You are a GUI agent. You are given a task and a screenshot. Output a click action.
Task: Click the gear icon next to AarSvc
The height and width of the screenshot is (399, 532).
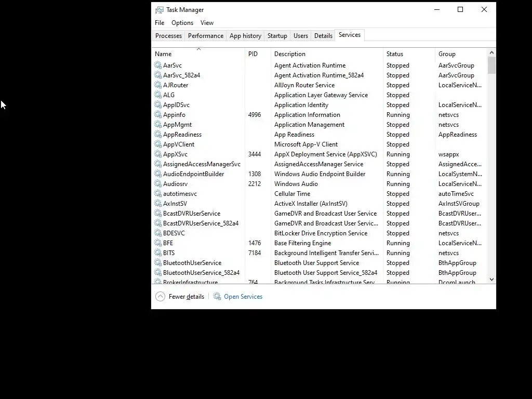coord(158,65)
